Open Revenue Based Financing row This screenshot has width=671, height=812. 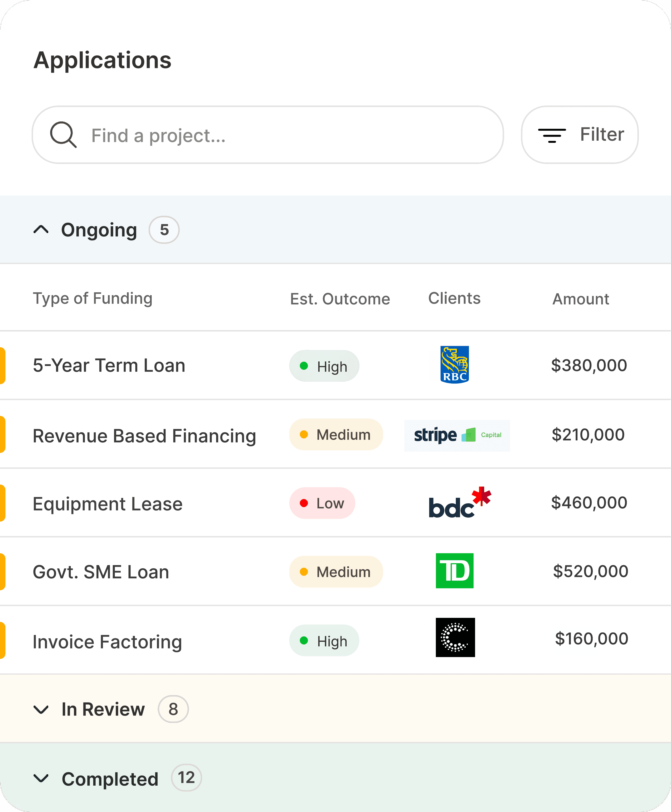pos(144,436)
